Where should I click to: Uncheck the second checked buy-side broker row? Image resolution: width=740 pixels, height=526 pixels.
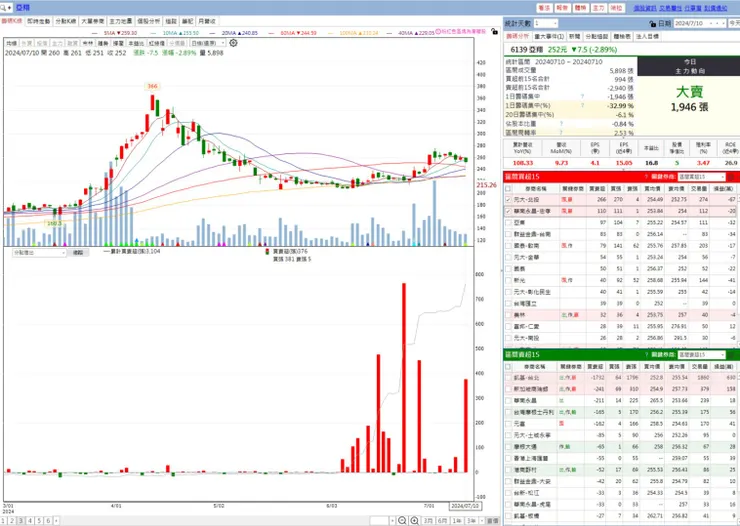click(508, 211)
